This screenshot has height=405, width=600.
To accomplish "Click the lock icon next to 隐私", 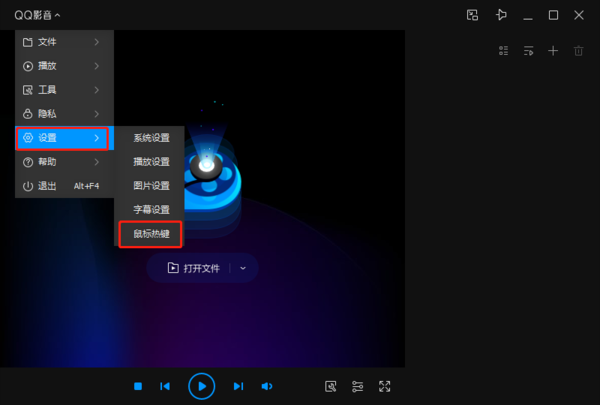I will point(28,114).
